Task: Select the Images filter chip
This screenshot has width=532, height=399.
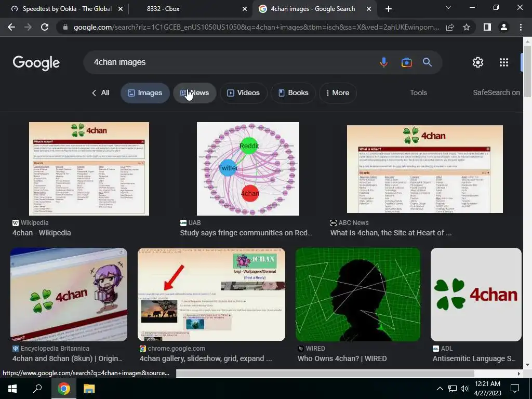Action: [145, 92]
